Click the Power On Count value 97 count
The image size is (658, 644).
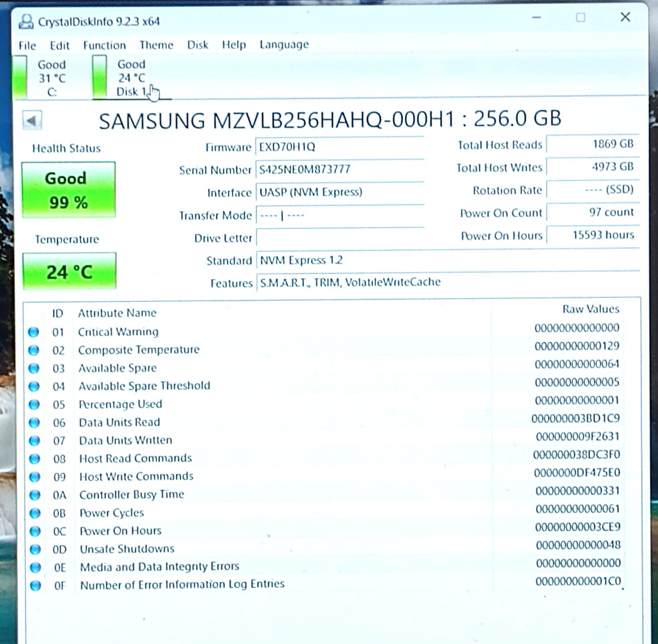coord(593,212)
